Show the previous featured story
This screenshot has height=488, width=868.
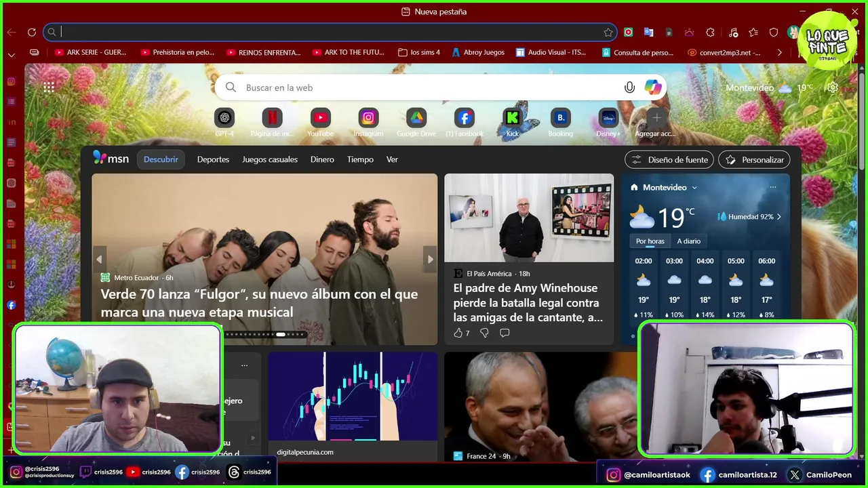click(100, 259)
